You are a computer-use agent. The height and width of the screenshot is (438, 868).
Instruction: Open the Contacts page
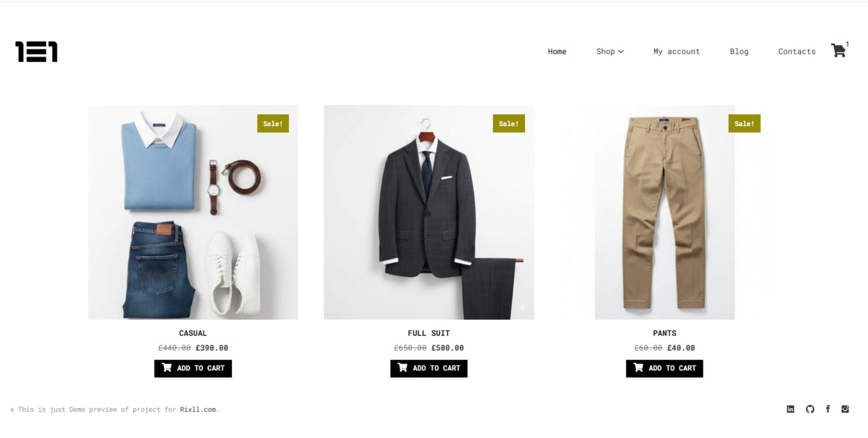pyautogui.click(x=797, y=51)
